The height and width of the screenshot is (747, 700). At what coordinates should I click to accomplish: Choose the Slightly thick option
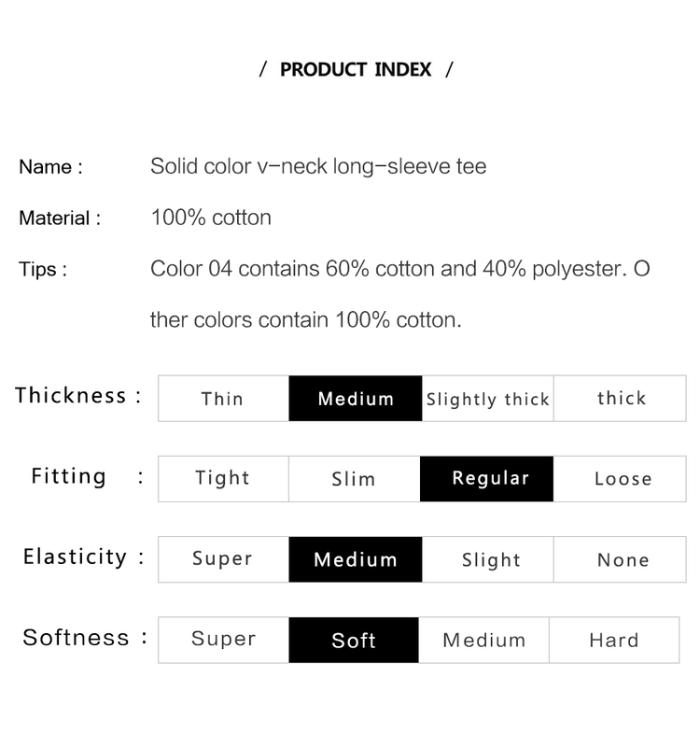coord(487,399)
